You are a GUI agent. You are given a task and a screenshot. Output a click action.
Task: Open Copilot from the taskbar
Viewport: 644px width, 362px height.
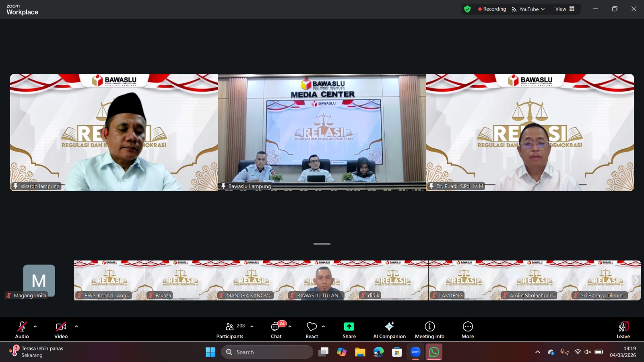[x=342, y=352]
